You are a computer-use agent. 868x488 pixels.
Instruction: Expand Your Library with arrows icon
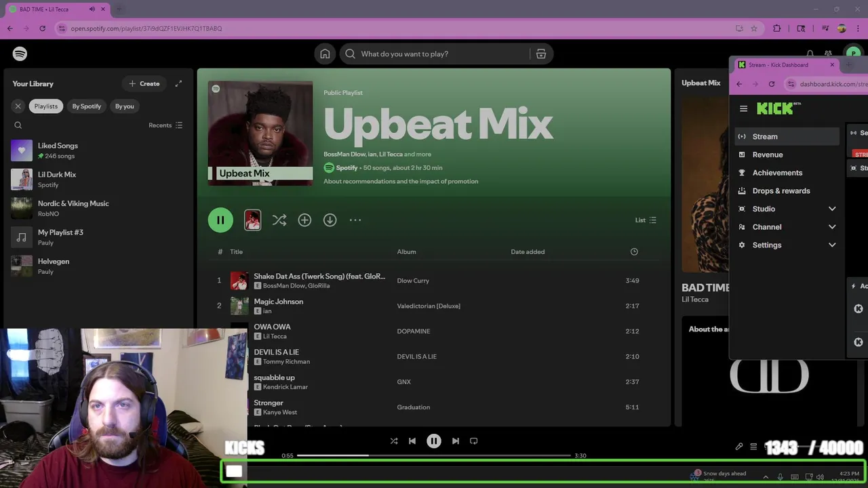pos(178,83)
